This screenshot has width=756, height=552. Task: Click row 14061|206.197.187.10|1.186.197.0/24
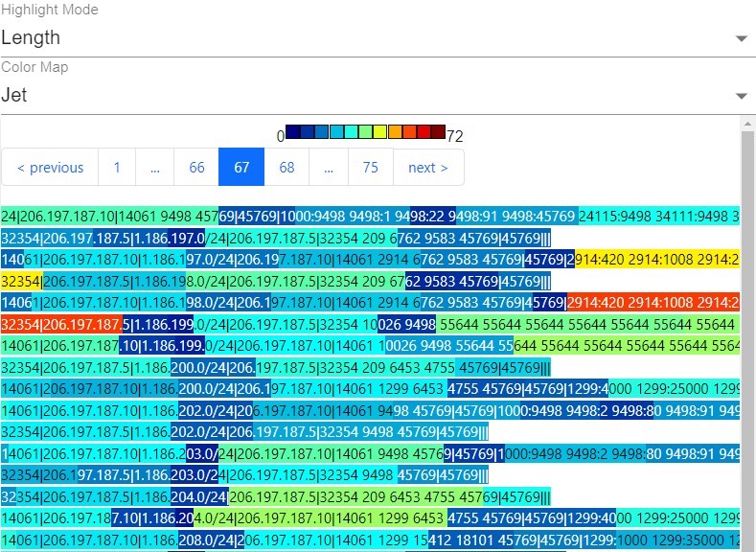[x=370, y=260]
